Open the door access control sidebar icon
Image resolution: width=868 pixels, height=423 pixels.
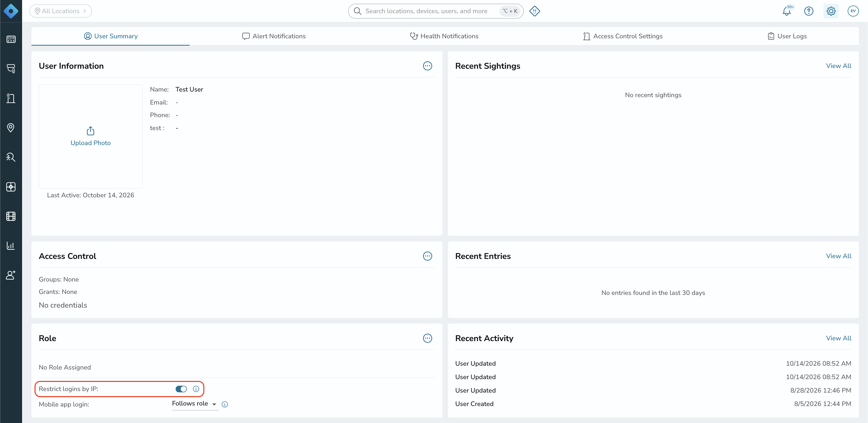click(x=11, y=98)
